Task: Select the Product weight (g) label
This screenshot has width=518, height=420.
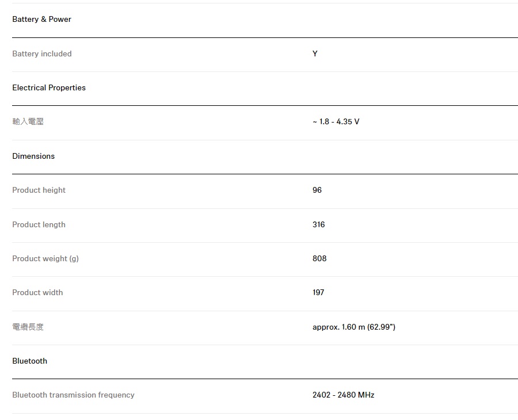Action: click(45, 259)
